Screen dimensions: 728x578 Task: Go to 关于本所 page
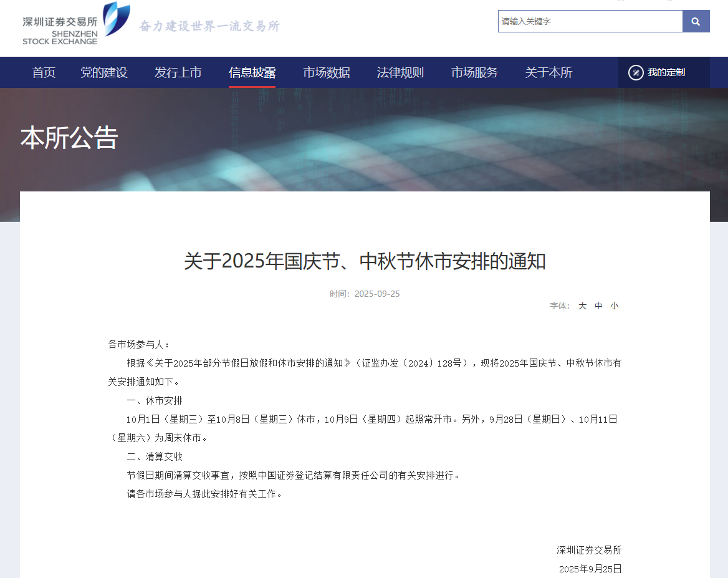tap(548, 72)
